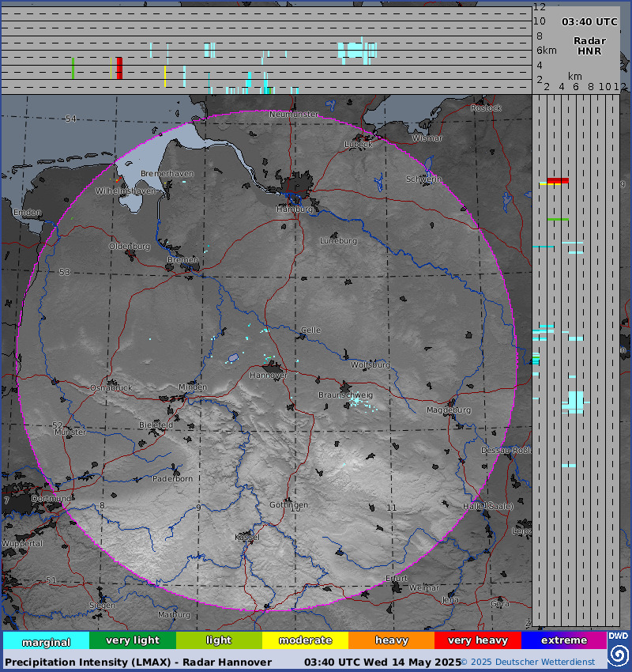The image size is (632, 672).
Task: Click the red very-heavy echo in top cross-section
Action: 119,68
